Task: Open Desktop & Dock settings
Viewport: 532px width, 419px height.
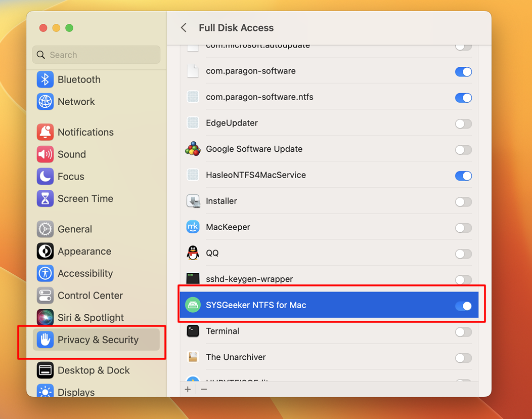Action: 97,370
